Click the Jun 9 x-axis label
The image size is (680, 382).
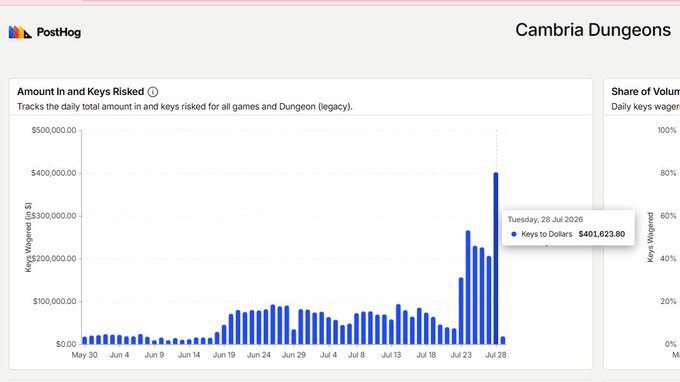(154, 355)
